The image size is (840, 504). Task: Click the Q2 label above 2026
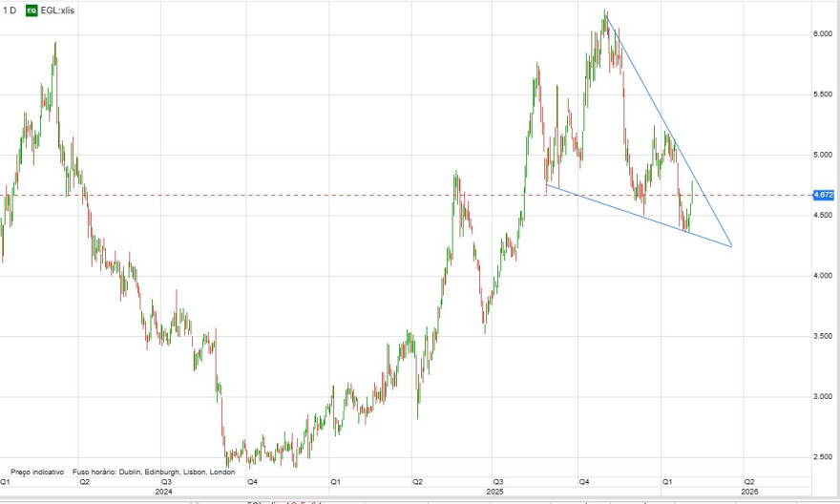[x=749, y=482]
